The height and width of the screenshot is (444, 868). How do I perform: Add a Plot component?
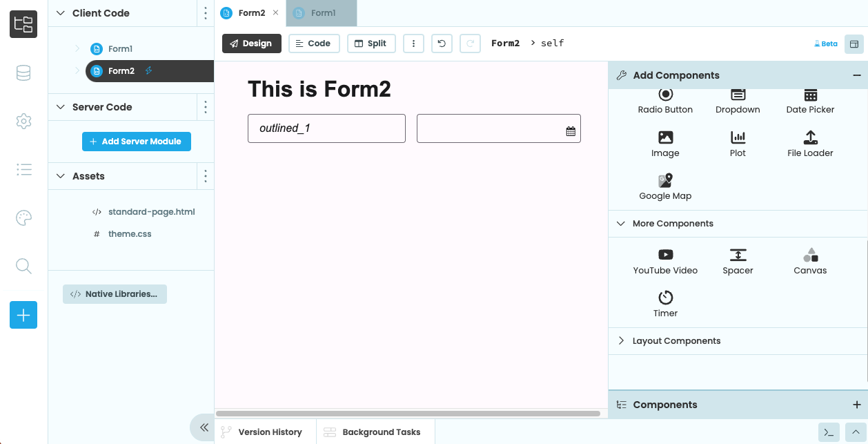(738, 143)
